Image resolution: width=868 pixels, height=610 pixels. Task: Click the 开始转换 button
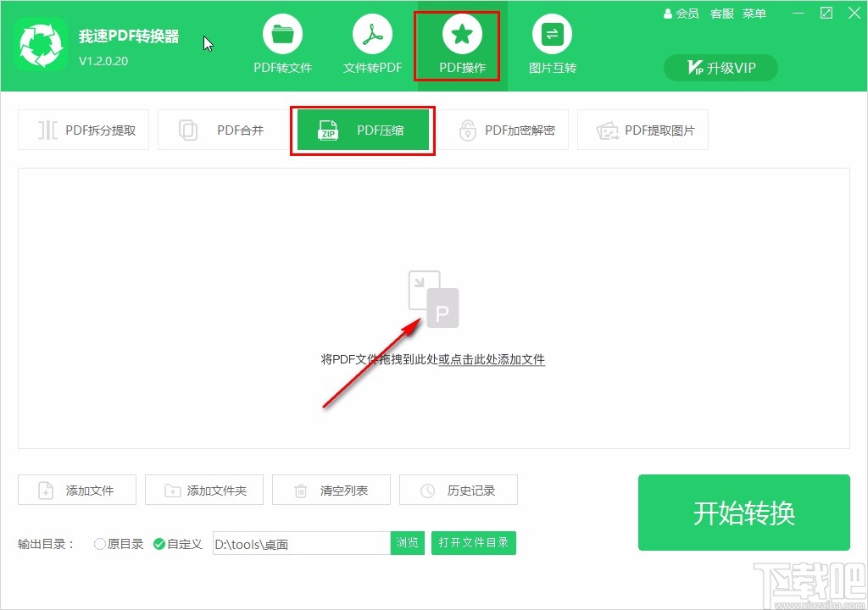click(x=744, y=513)
